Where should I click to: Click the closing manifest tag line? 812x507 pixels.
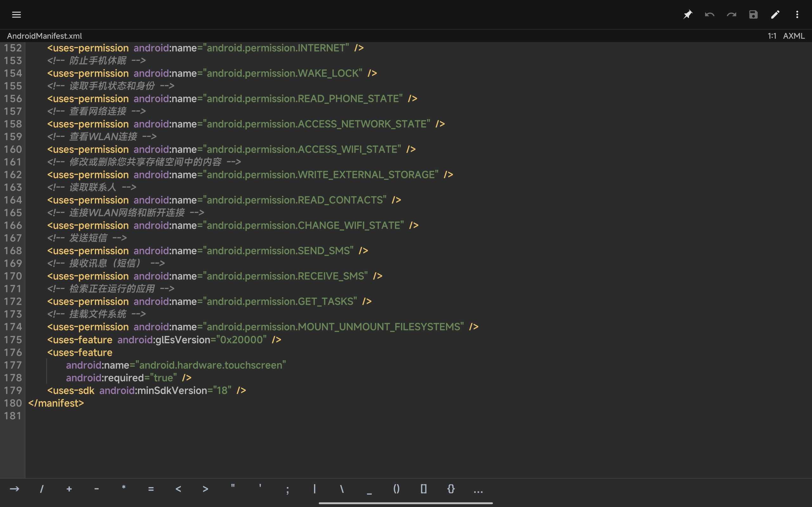pyautogui.click(x=56, y=403)
